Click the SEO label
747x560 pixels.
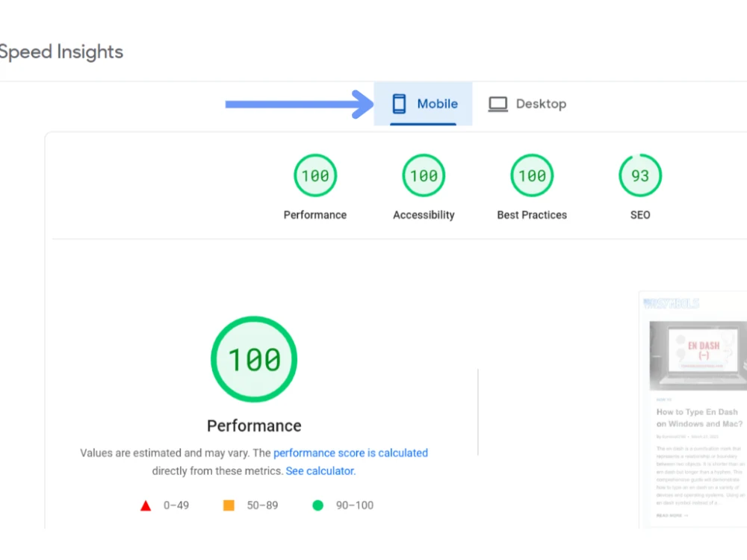(x=640, y=215)
